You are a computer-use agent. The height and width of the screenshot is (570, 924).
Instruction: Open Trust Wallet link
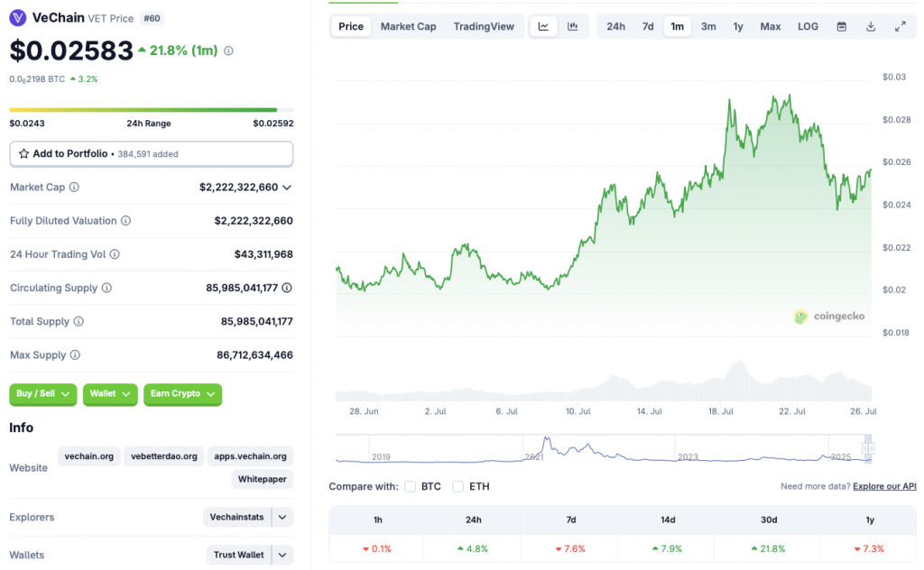(x=238, y=555)
